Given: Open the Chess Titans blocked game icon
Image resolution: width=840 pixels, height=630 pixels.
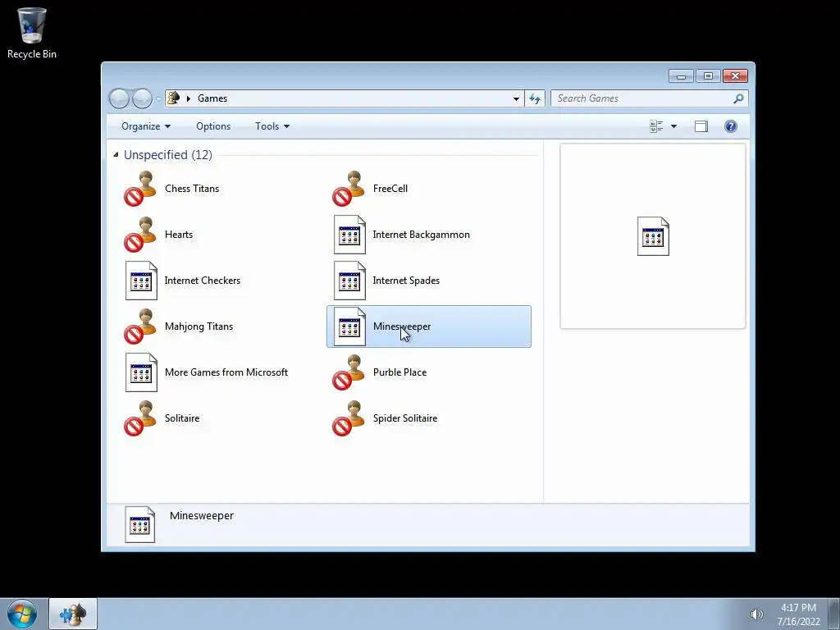Looking at the screenshot, I should tap(140, 189).
